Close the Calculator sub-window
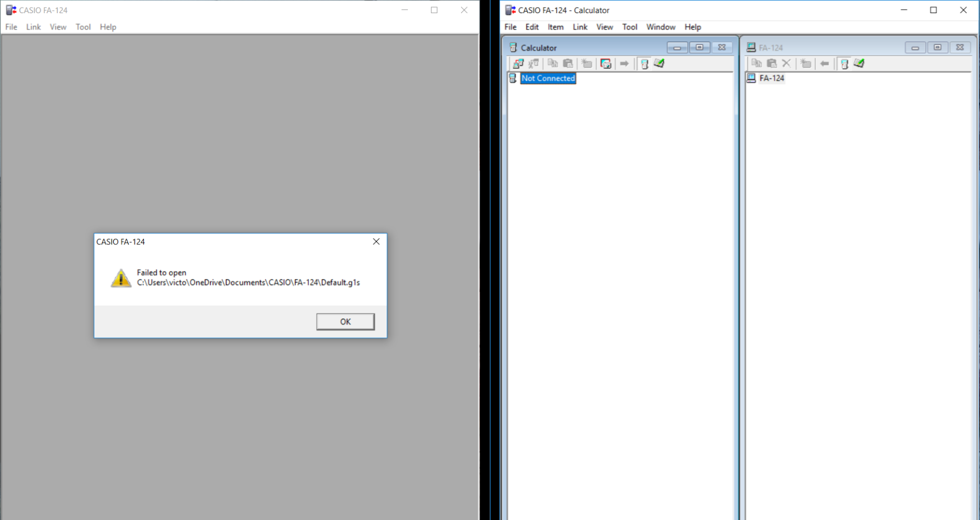The image size is (980, 520). click(x=722, y=48)
